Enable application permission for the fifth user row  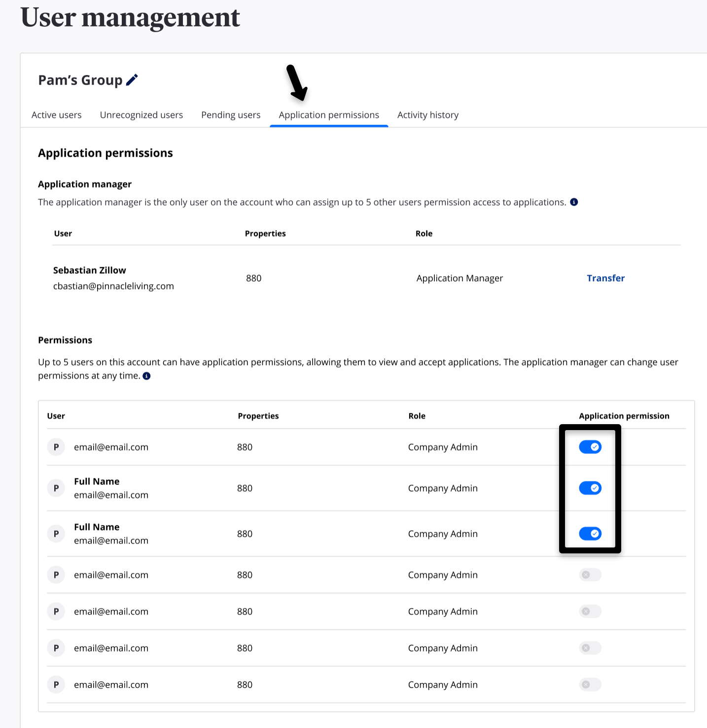590,611
